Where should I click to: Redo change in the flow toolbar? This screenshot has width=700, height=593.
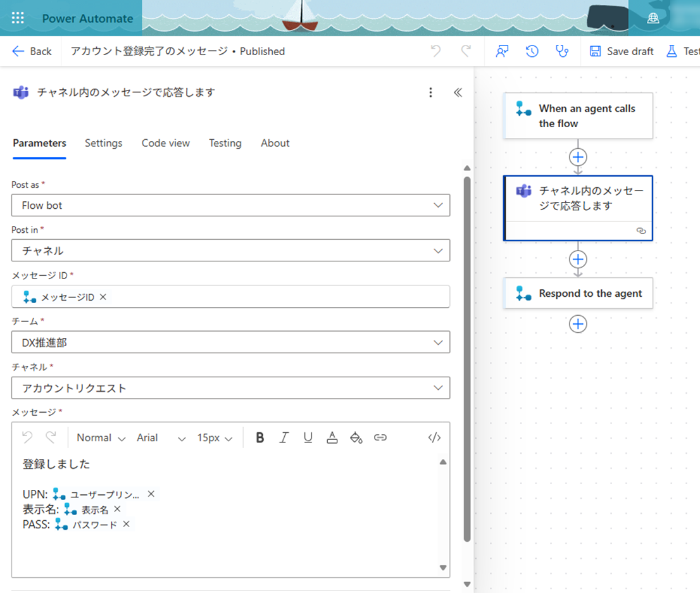466,51
